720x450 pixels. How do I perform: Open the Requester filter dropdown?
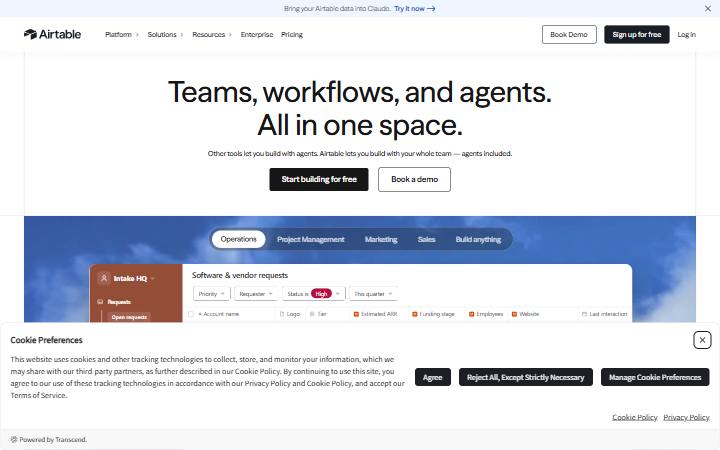256,294
